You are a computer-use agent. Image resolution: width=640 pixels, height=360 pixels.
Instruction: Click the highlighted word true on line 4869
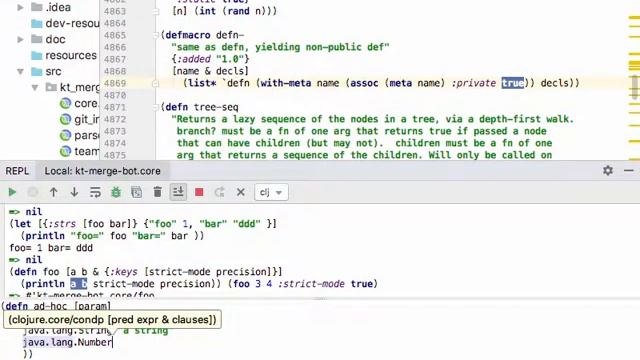click(513, 83)
